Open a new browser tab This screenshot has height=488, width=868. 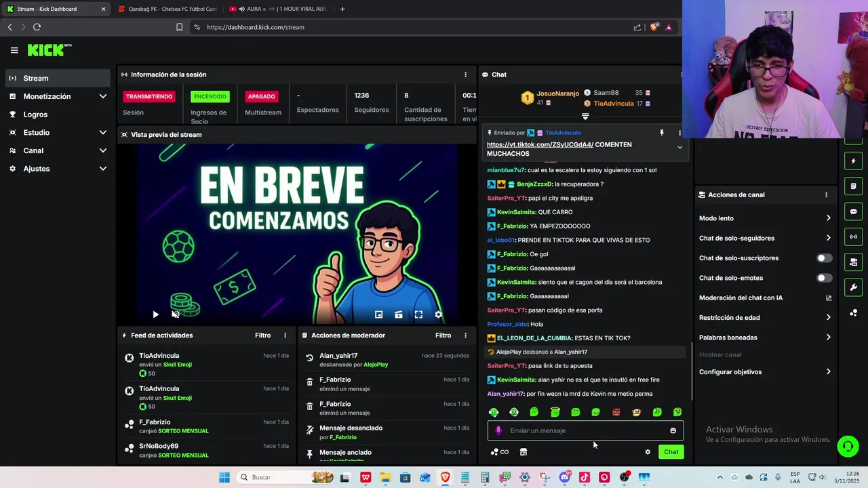[342, 9]
